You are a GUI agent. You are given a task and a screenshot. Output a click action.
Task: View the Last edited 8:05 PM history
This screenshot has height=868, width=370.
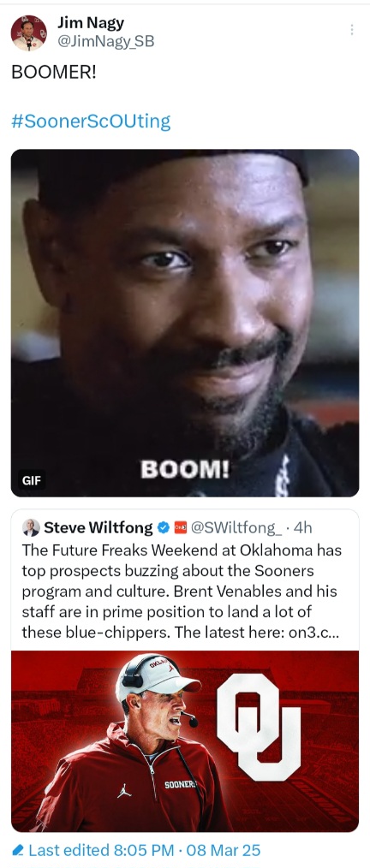144,850
